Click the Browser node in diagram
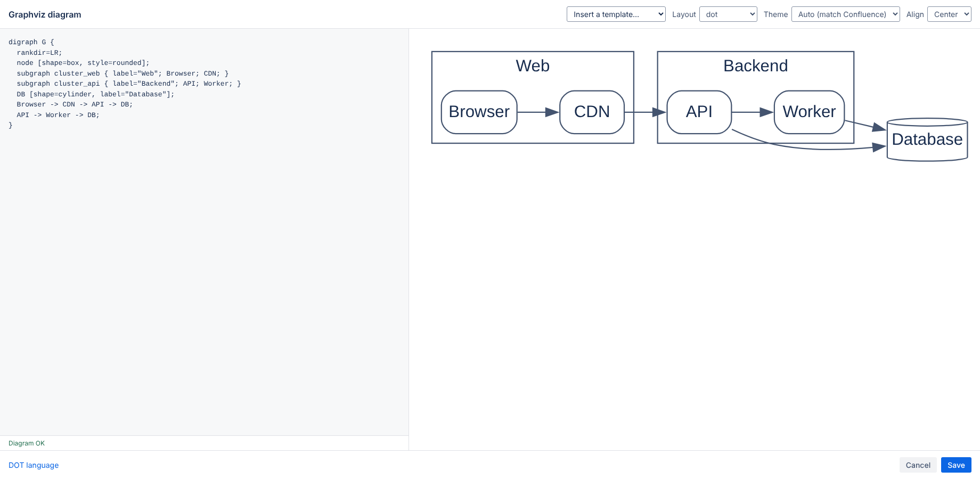The image size is (980, 479). (479, 112)
